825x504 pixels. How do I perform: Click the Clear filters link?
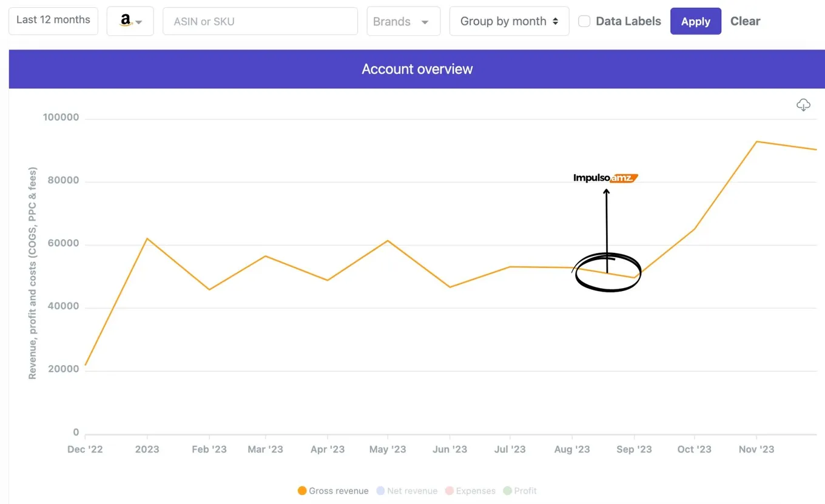click(745, 21)
